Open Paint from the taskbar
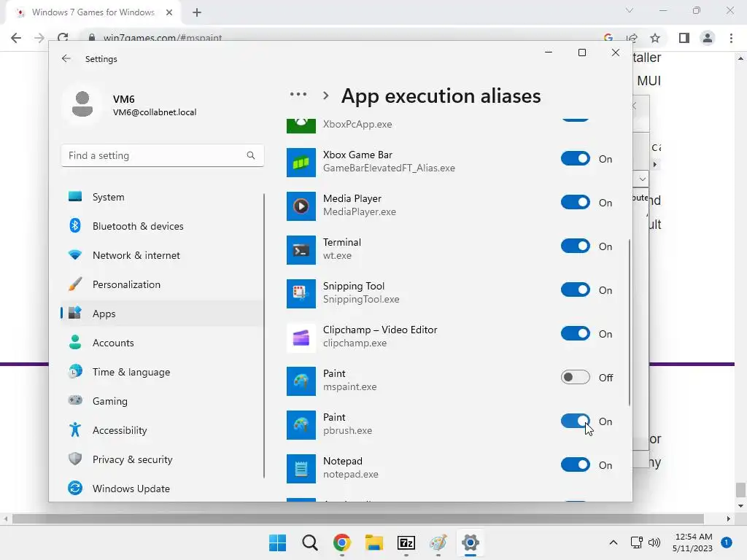Screen dimensions: 747x560 [438, 542]
